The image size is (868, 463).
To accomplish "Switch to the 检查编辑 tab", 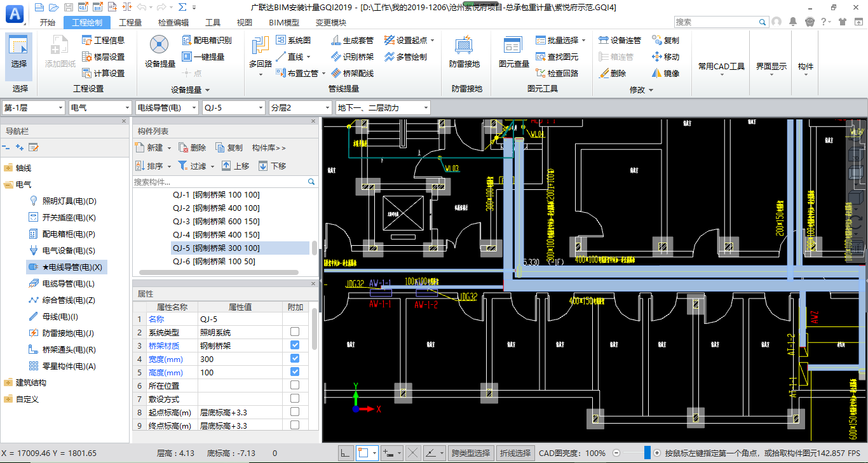I will pos(173,22).
